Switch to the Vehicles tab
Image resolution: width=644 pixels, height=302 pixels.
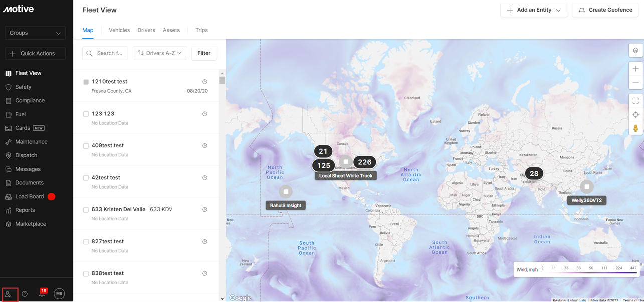coord(119,30)
